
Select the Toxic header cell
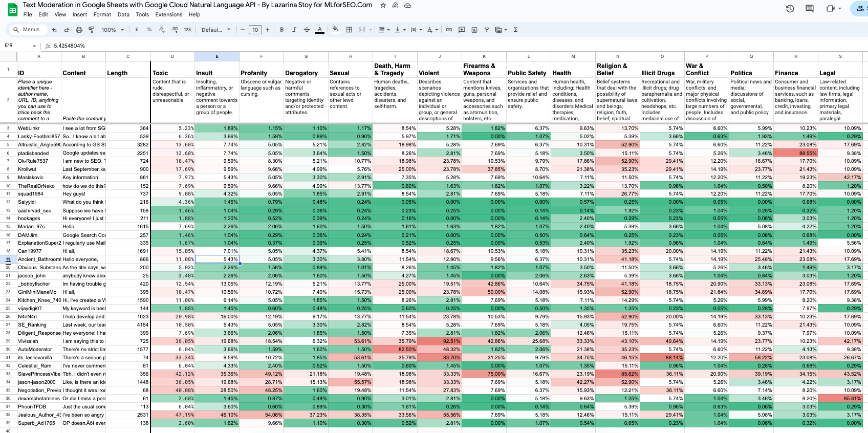pyautogui.click(x=172, y=70)
